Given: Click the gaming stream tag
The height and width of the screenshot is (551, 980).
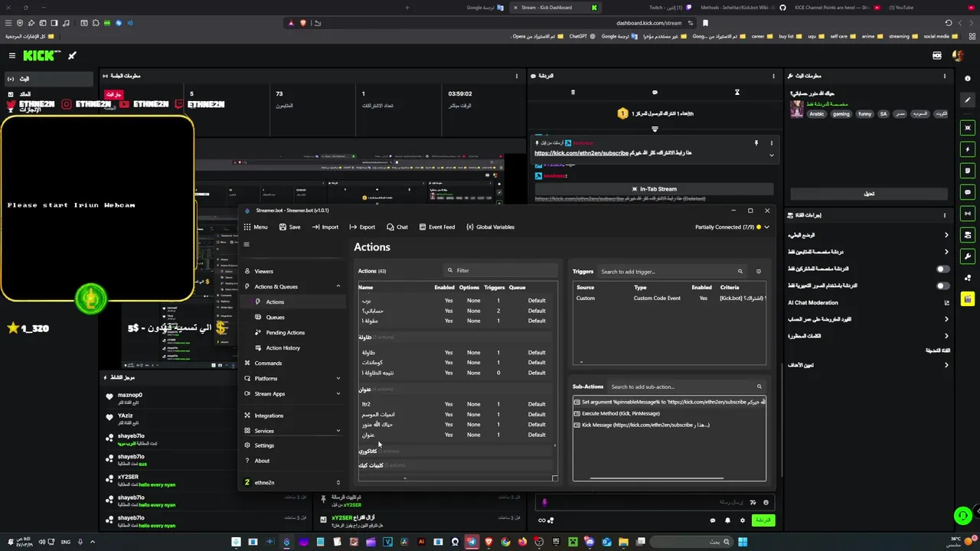Looking at the screenshot, I should click(x=841, y=114).
